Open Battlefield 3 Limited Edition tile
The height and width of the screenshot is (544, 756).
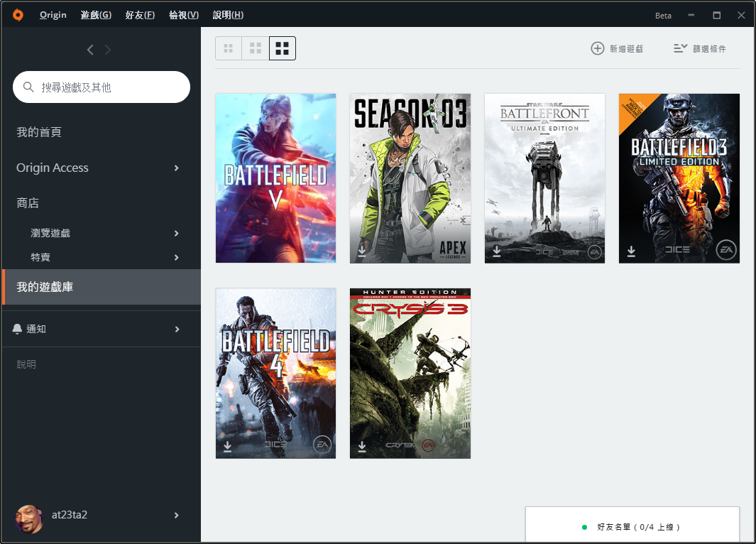click(x=679, y=178)
